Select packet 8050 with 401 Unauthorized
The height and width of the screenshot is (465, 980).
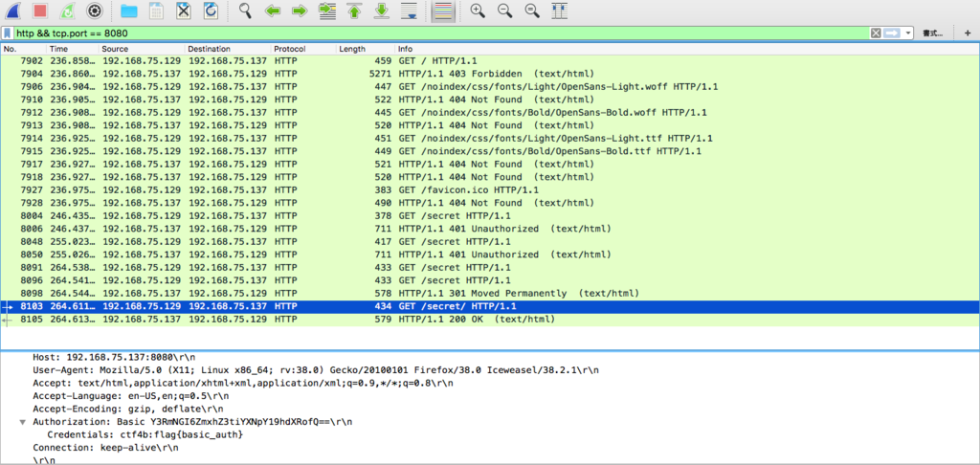(x=489, y=255)
